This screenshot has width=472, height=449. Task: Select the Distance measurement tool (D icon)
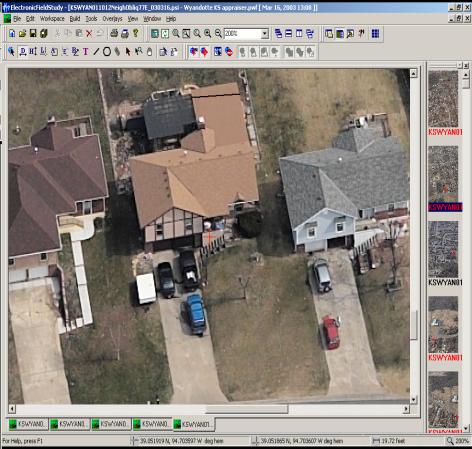(23, 52)
